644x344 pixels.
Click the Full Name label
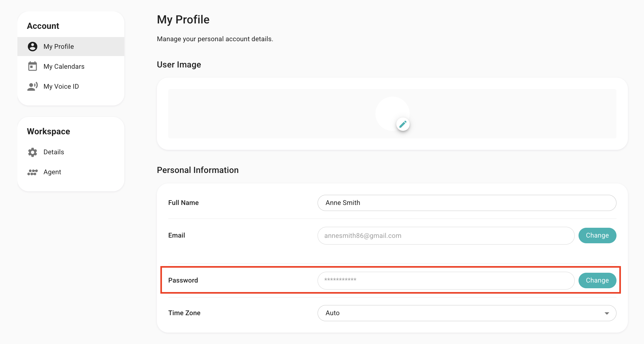pos(183,203)
